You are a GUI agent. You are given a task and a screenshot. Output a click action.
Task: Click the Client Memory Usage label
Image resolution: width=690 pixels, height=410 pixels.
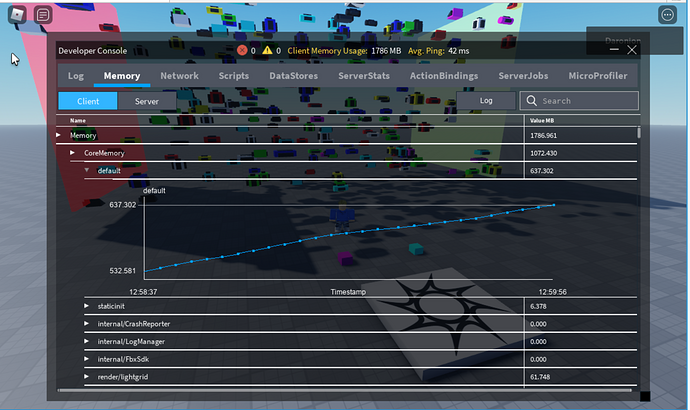tap(327, 51)
